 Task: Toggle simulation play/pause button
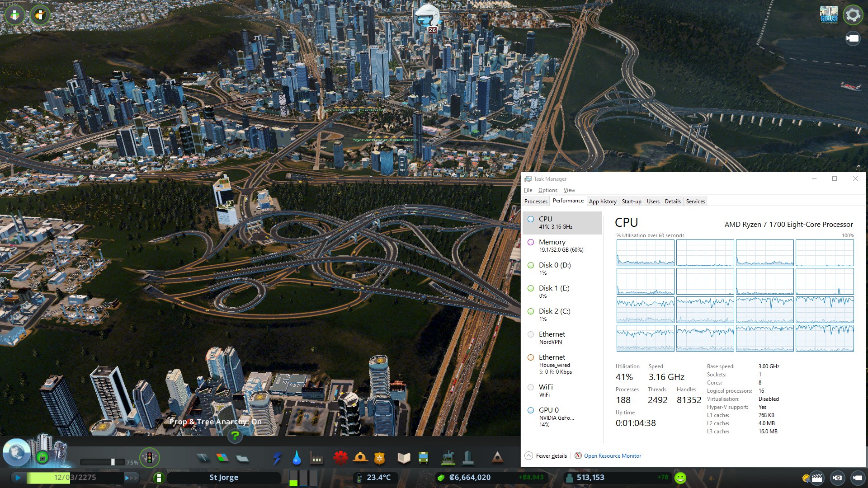tap(18, 478)
